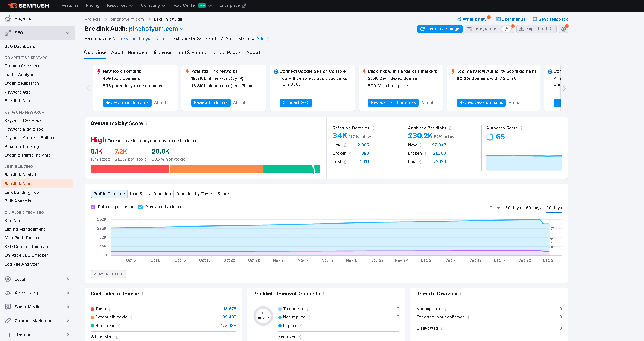Uncheck the Referring domains checkbox

93,207
